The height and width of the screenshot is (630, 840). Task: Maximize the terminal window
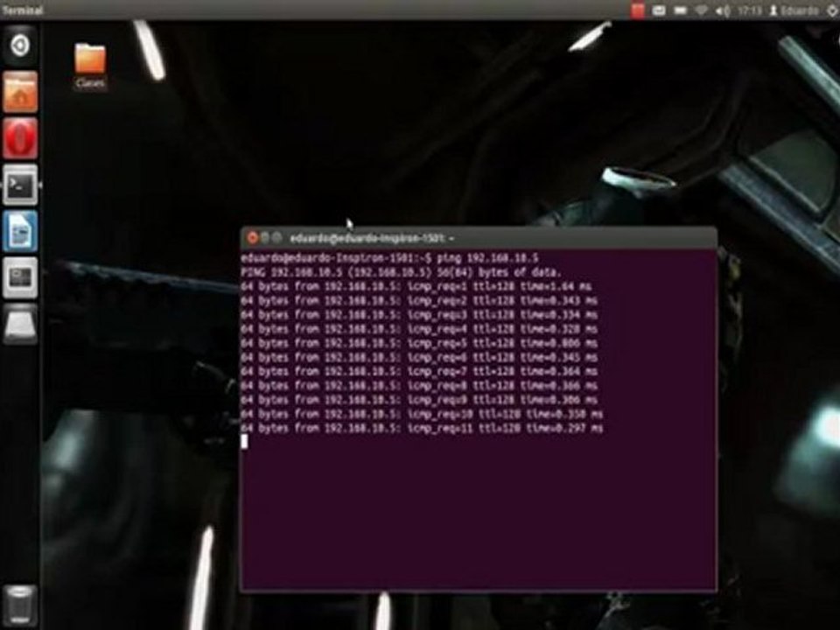pos(277,237)
